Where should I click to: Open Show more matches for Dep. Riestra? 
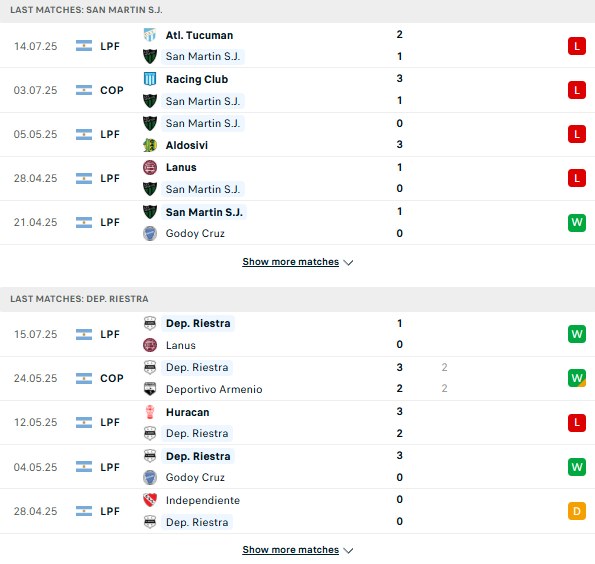pos(291,550)
